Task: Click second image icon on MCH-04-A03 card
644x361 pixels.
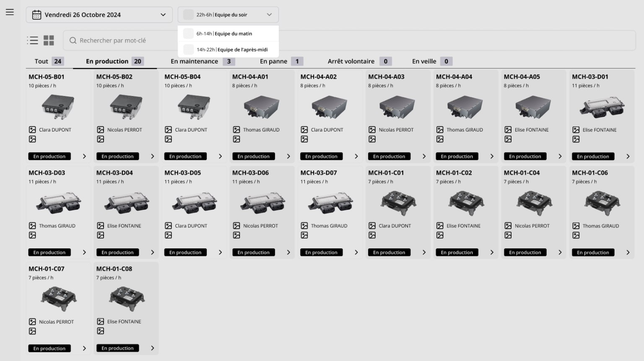Action: [x=372, y=139]
